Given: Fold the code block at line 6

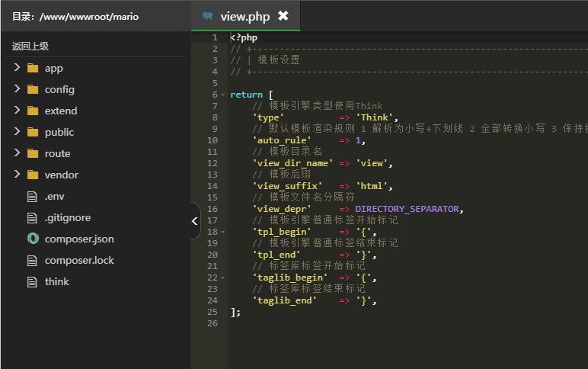Looking at the screenshot, I should pos(222,95).
